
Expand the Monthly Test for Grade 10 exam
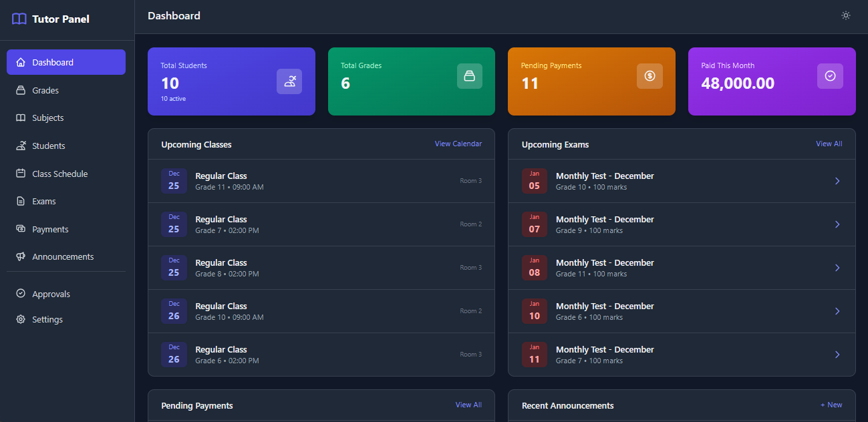click(x=837, y=180)
